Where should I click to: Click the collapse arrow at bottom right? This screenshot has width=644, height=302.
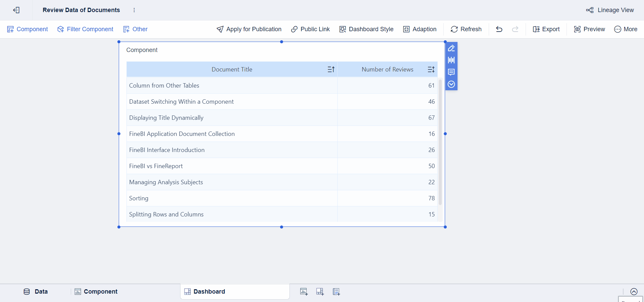634,292
